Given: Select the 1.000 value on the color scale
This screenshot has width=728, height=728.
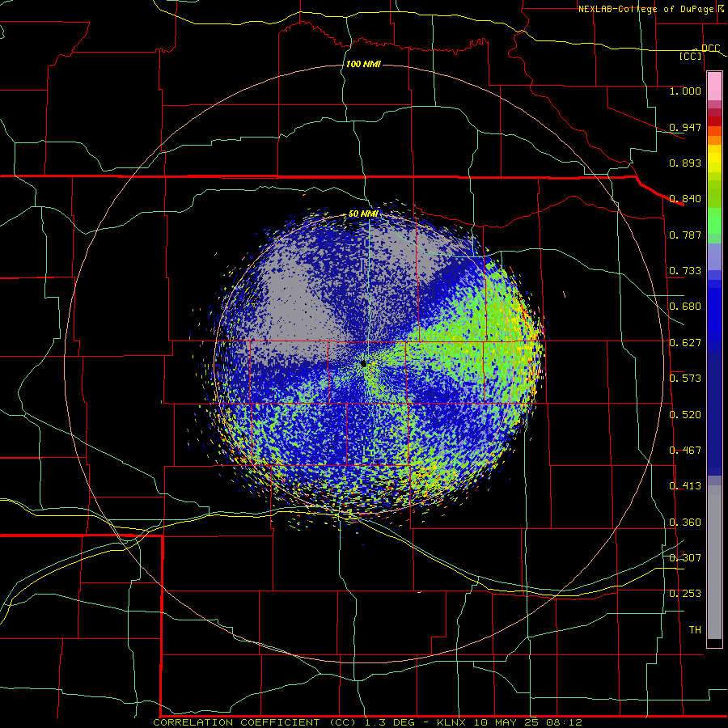Looking at the screenshot, I should pyautogui.click(x=685, y=91).
